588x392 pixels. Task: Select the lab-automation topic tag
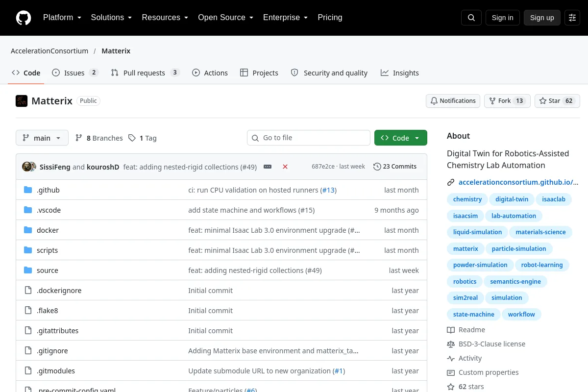[514, 216]
